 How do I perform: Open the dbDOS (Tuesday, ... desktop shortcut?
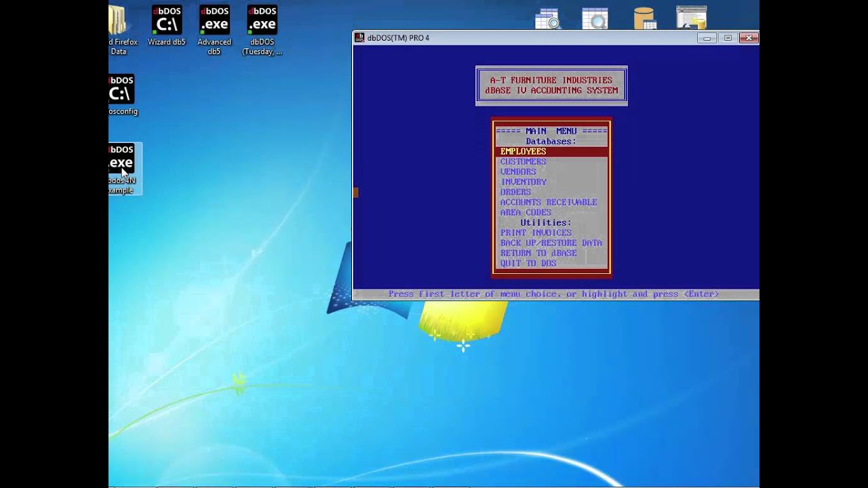262,30
